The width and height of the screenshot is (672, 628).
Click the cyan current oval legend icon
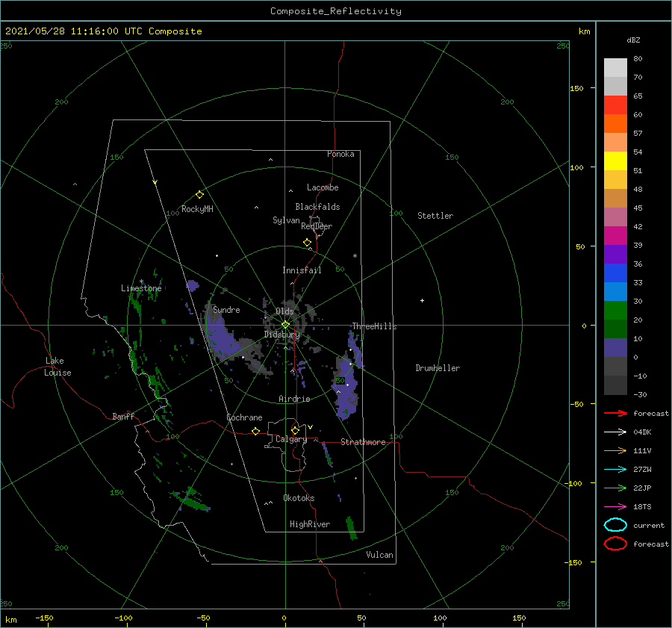615,525
